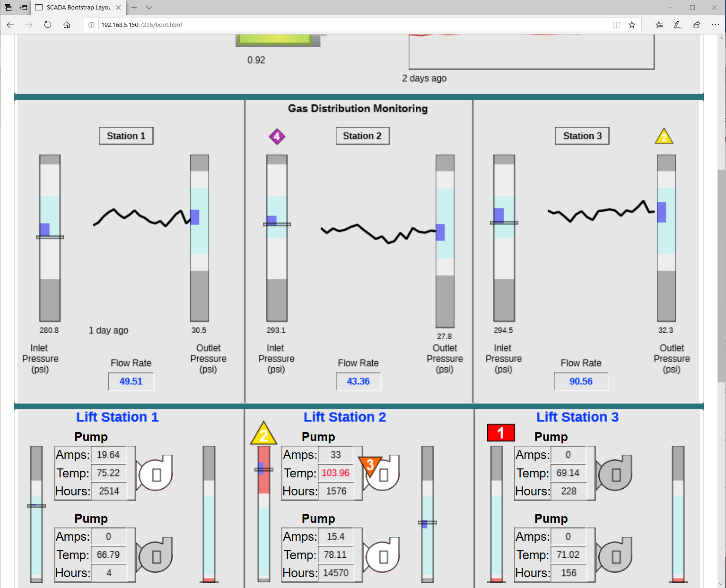Click the Station 1 button

click(126, 136)
